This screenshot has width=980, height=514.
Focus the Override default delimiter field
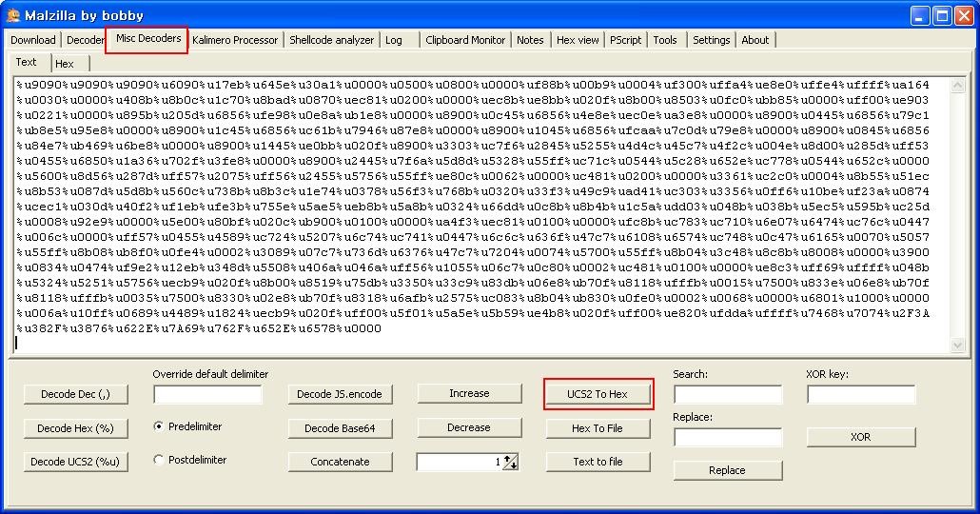click(207, 395)
